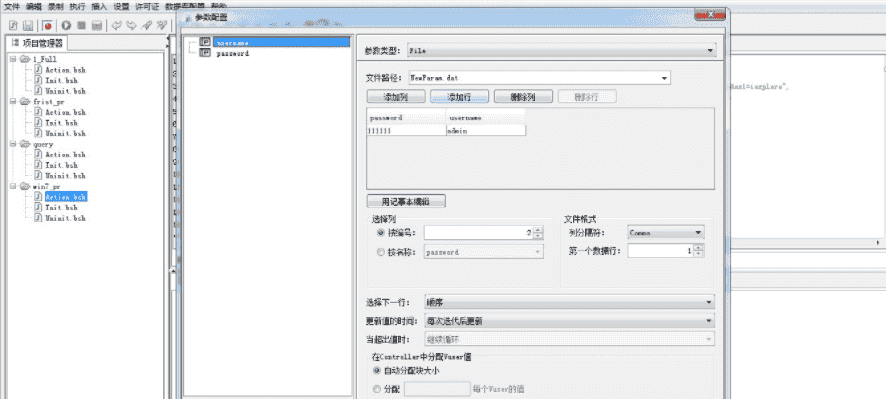Open the 录制 menu

(55, 7)
